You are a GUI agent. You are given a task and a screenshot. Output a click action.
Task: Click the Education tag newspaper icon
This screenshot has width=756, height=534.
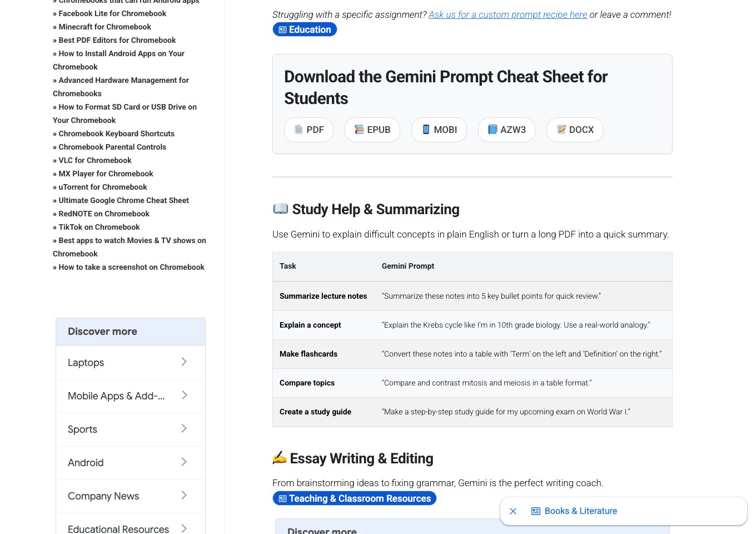282,29
